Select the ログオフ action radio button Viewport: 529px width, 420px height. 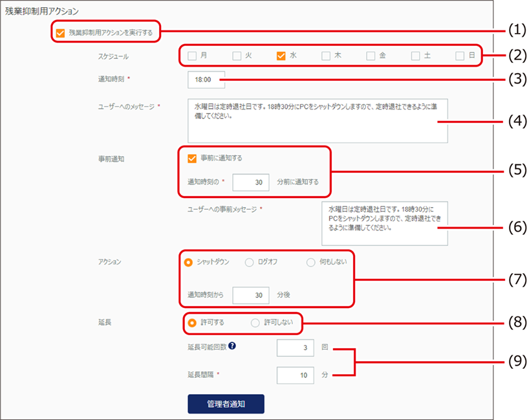(x=250, y=262)
